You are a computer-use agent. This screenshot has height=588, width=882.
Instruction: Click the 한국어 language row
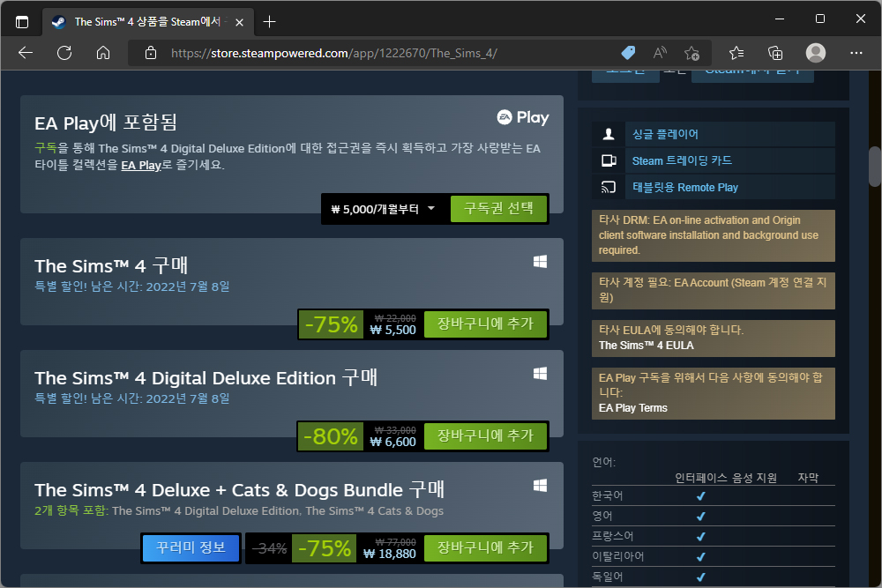coord(714,495)
